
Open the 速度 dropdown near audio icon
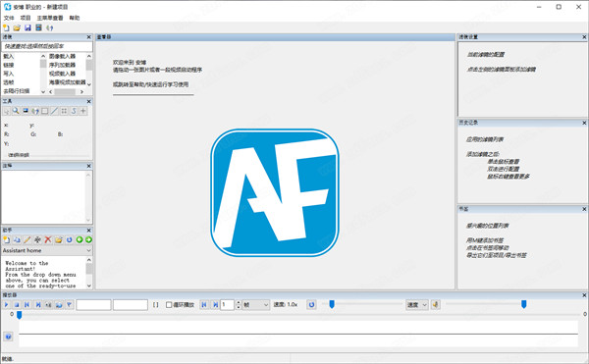(417, 305)
